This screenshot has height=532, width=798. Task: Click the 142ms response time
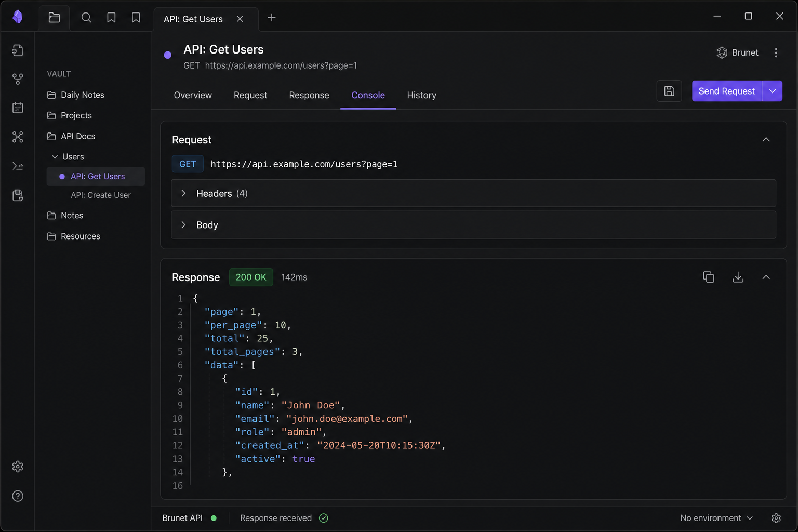pos(294,277)
